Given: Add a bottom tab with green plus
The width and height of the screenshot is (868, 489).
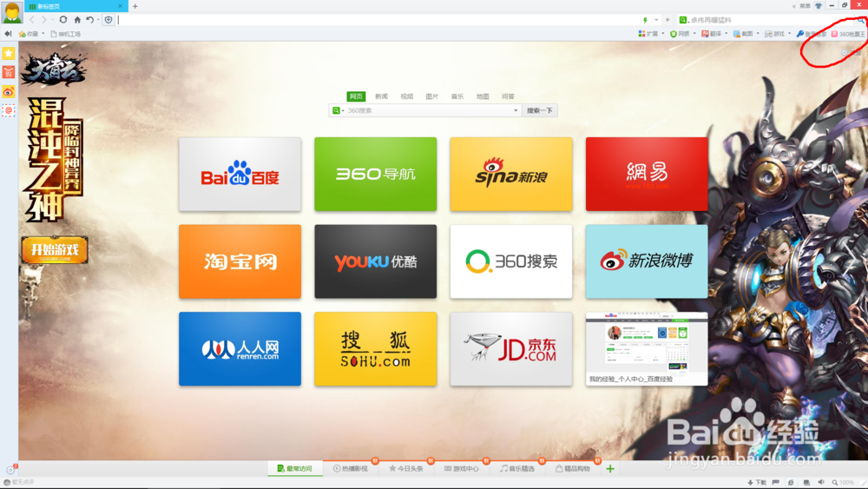Looking at the screenshot, I should (x=610, y=469).
